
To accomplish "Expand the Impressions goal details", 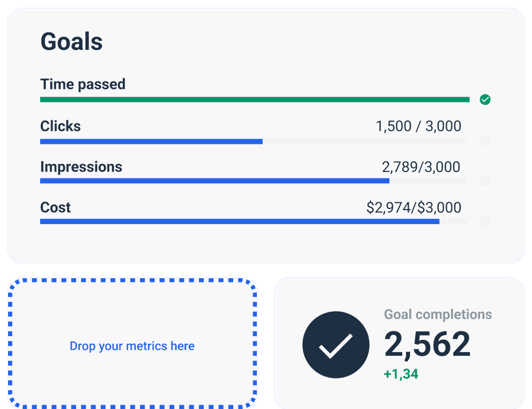I will pyautogui.click(x=81, y=167).
